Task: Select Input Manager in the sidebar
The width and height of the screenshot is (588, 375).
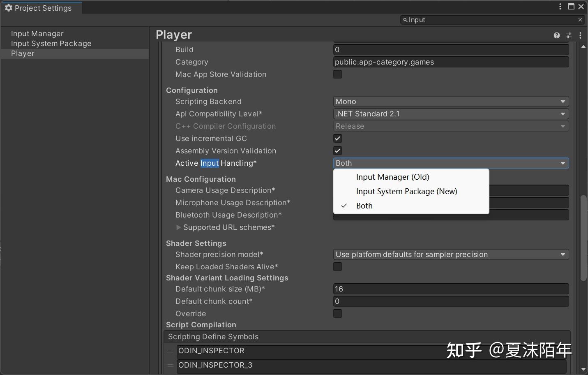Action: pyautogui.click(x=37, y=33)
